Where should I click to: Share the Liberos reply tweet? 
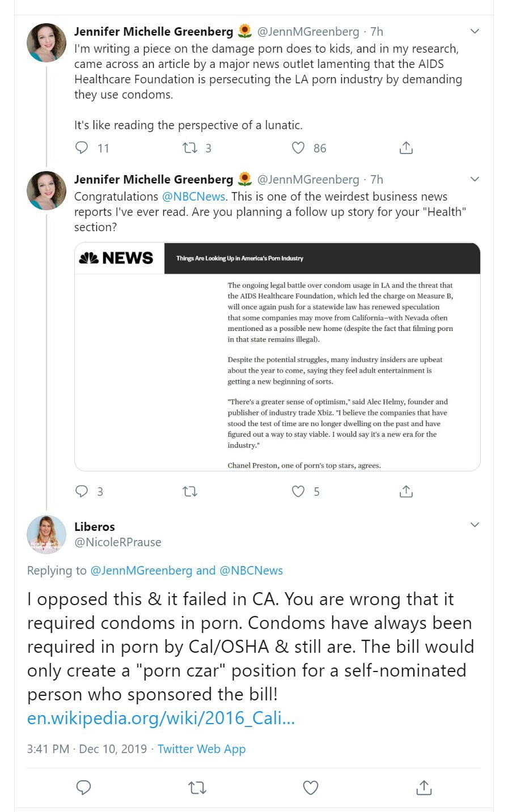424,787
